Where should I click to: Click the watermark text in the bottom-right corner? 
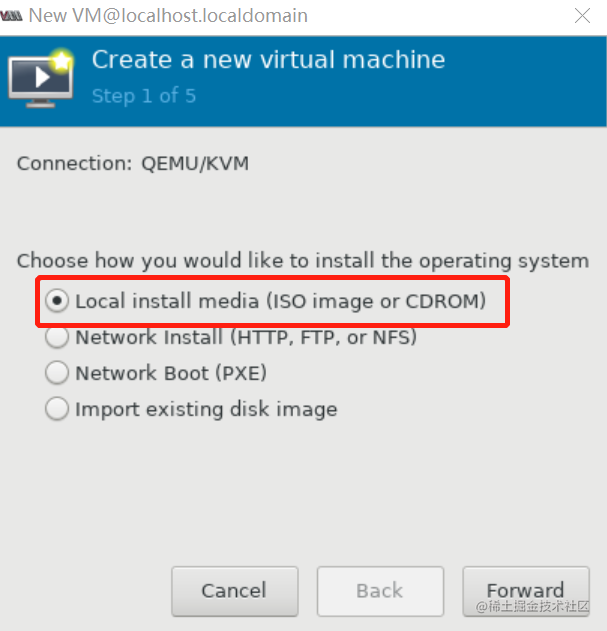coord(535,607)
